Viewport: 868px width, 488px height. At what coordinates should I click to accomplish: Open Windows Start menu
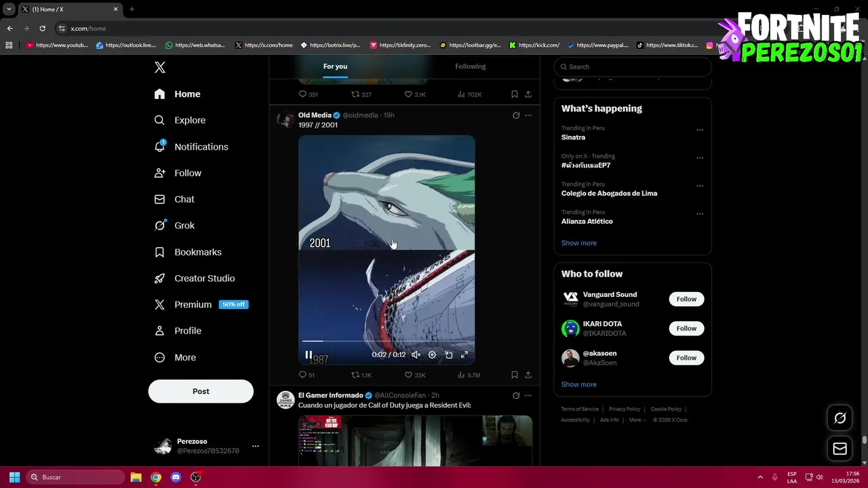[14, 477]
